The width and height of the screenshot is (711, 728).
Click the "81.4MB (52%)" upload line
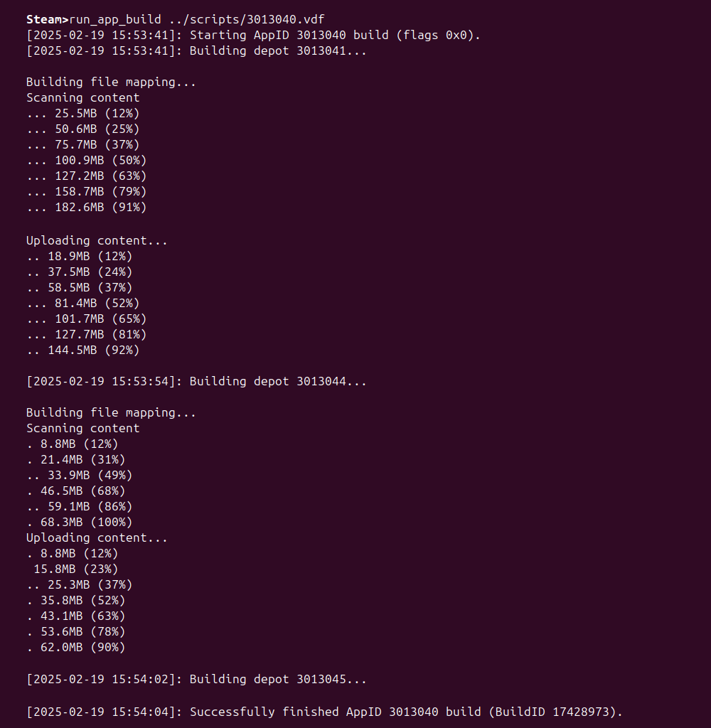point(97,303)
